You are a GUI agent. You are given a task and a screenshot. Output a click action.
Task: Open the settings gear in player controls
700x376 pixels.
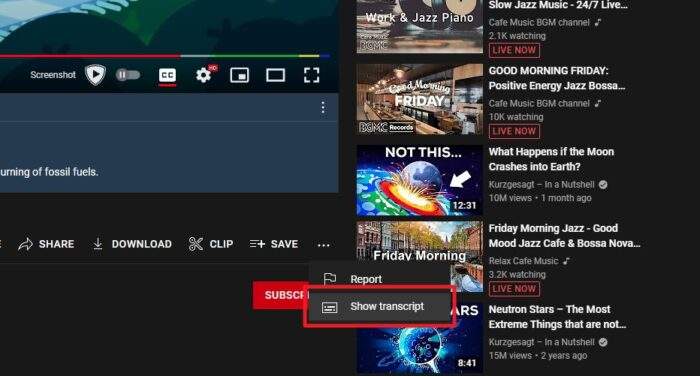point(204,75)
